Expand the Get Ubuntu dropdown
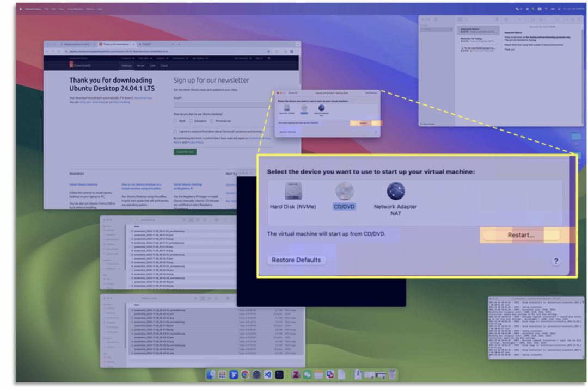Viewport: 588px width, 389px height. click(x=200, y=58)
